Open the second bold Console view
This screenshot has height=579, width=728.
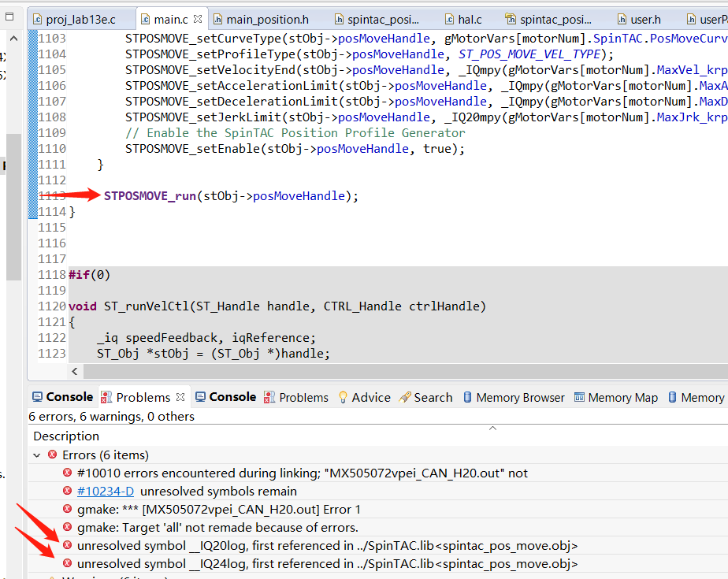(x=225, y=397)
